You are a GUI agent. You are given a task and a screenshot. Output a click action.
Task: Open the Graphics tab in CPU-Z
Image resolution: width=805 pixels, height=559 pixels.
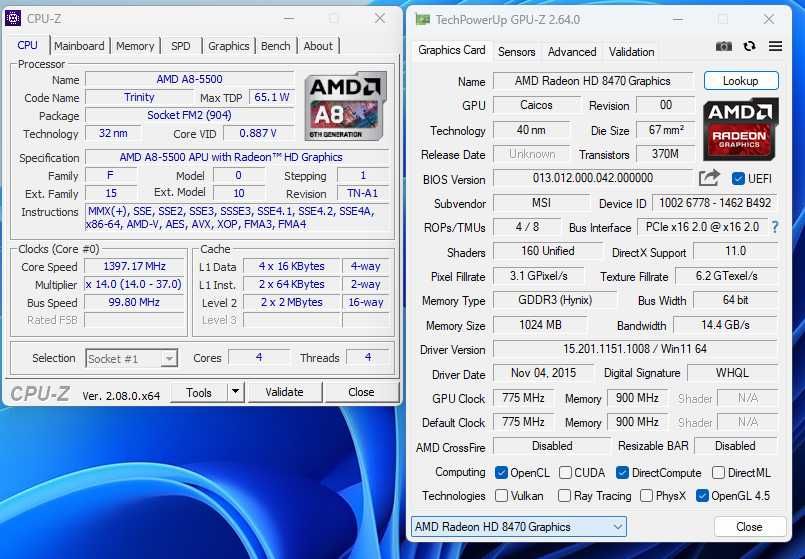tap(228, 46)
